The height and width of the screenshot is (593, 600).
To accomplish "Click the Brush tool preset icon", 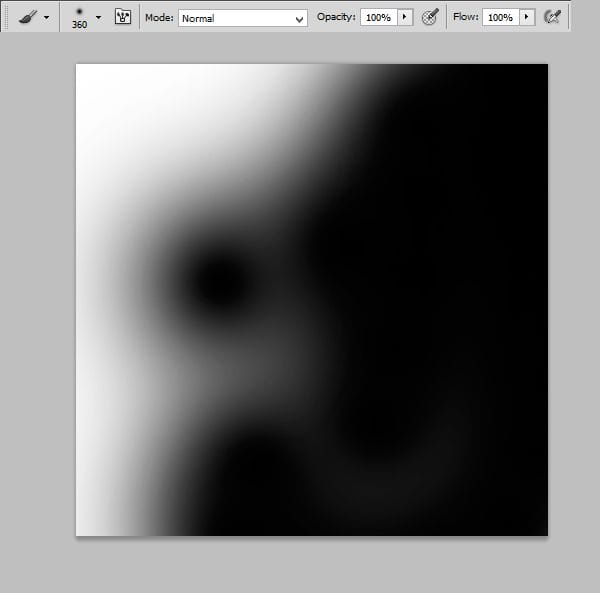I will 27,17.
